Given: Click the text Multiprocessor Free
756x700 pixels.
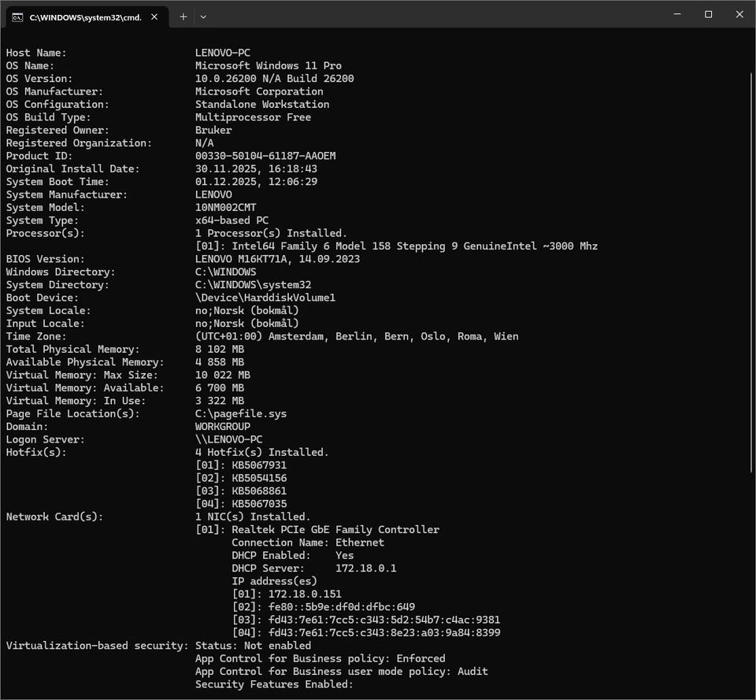Looking at the screenshot, I should (253, 117).
